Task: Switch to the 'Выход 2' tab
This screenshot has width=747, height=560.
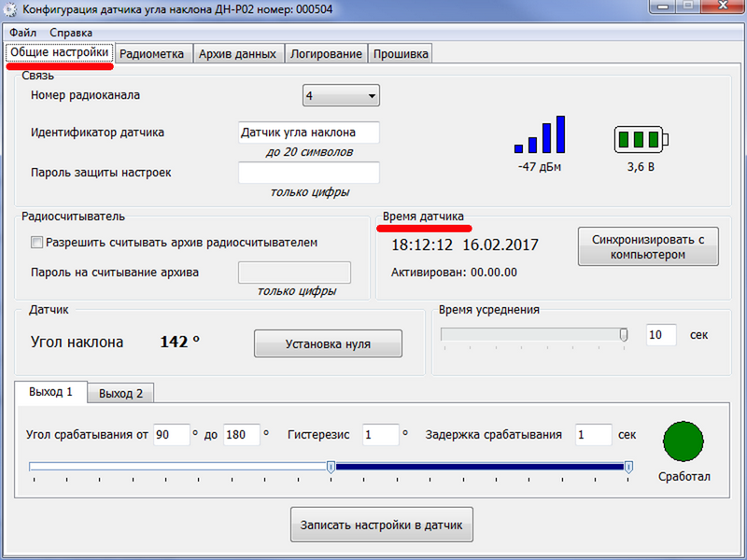Action: click(121, 393)
